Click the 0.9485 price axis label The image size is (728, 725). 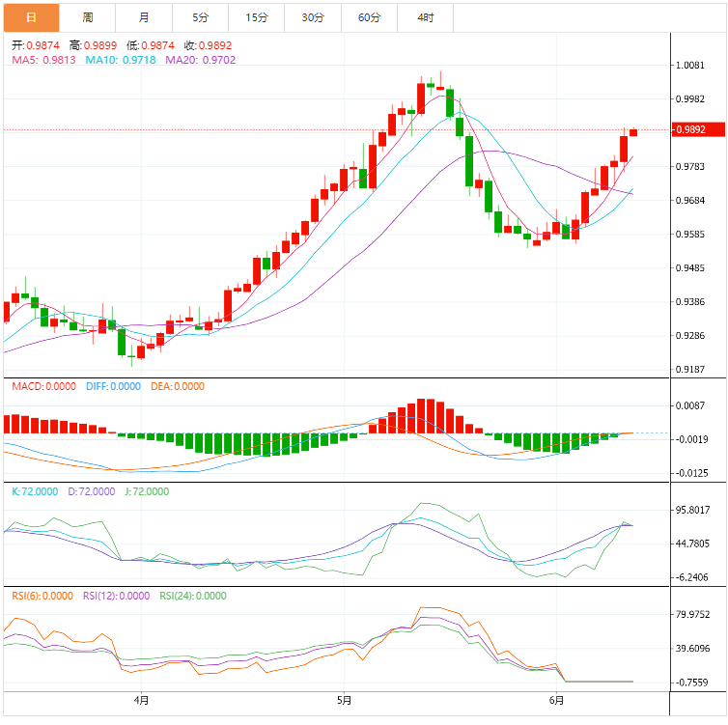(690, 268)
